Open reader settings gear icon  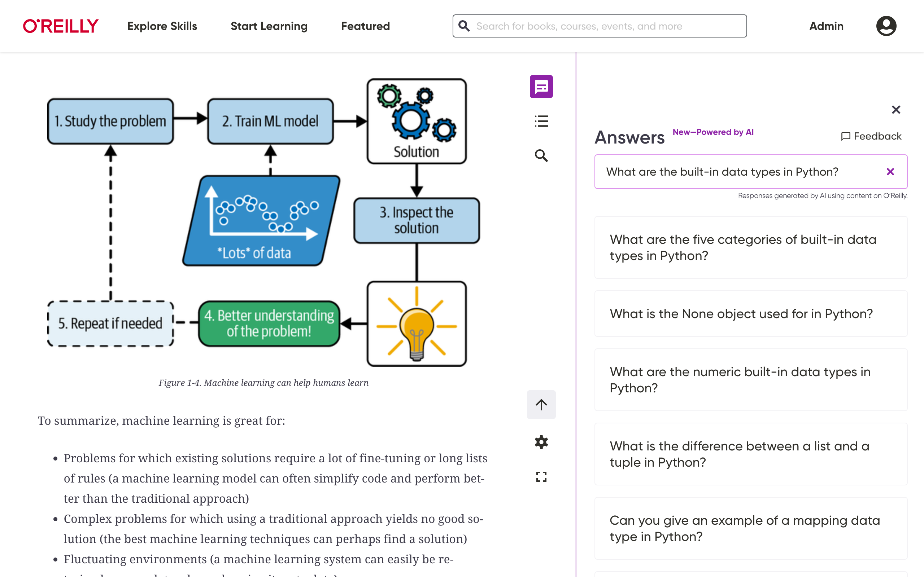coord(541,442)
